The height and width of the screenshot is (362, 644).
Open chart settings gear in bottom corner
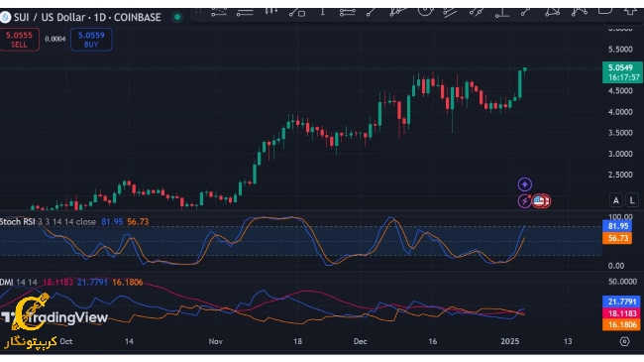point(625,341)
